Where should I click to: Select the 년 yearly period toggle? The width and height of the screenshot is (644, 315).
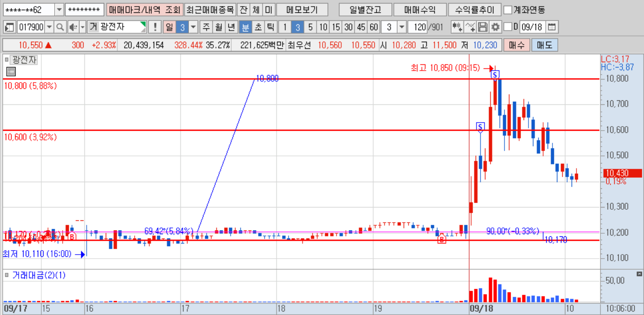point(231,27)
